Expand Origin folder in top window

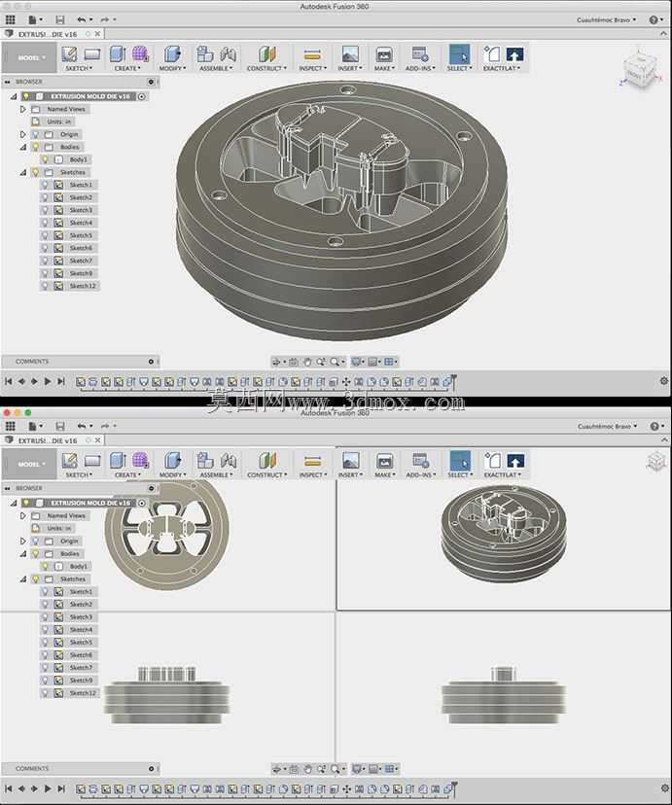pyautogui.click(x=22, y=134)
